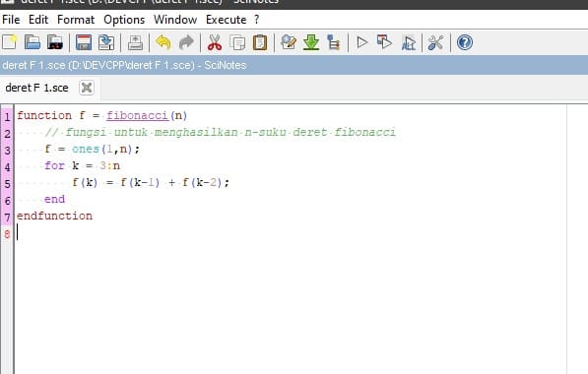
Task: Open preferences wrench and screwdriver icon
Action: (435, 42)
